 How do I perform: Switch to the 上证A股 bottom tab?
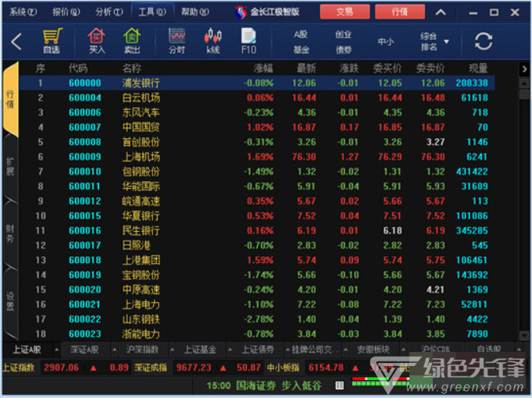27,349
